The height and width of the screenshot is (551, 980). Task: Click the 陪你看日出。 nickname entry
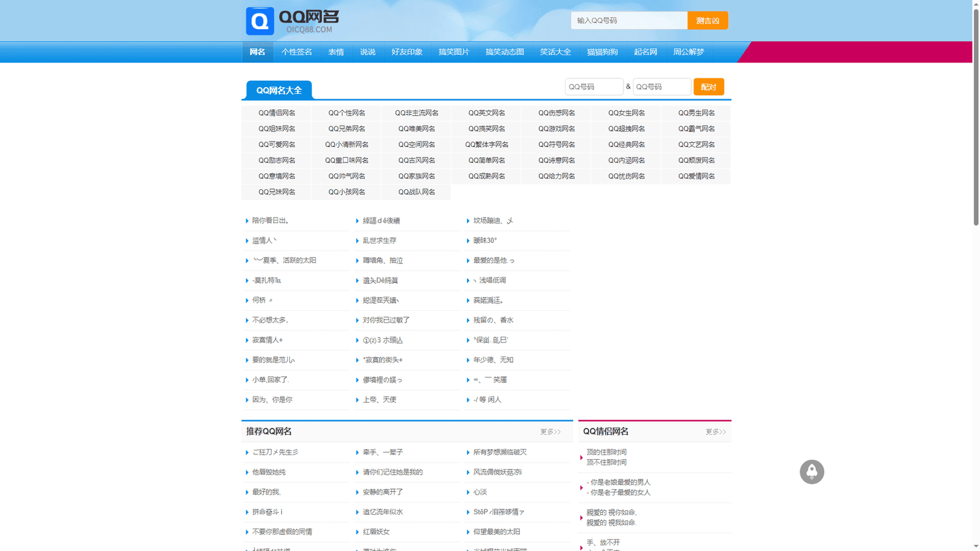click(271, 220)
